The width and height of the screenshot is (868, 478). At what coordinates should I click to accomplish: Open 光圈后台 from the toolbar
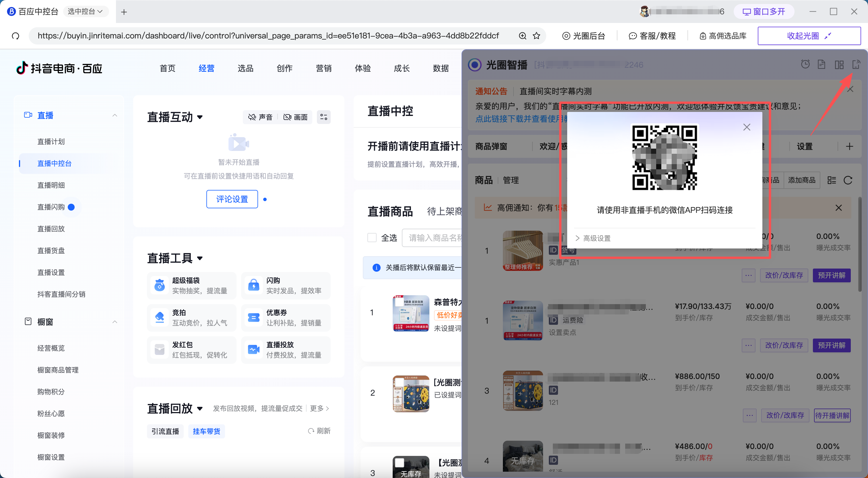click(584, 36)
